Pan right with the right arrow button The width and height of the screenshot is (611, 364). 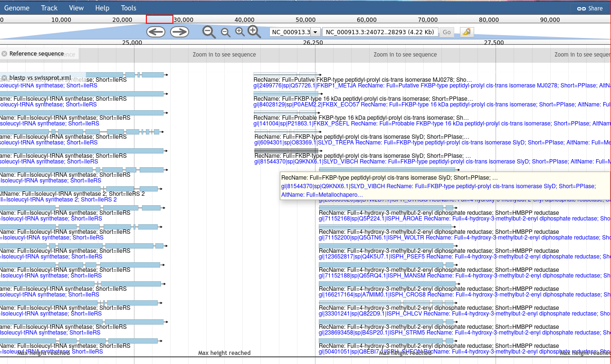(180, 32)
